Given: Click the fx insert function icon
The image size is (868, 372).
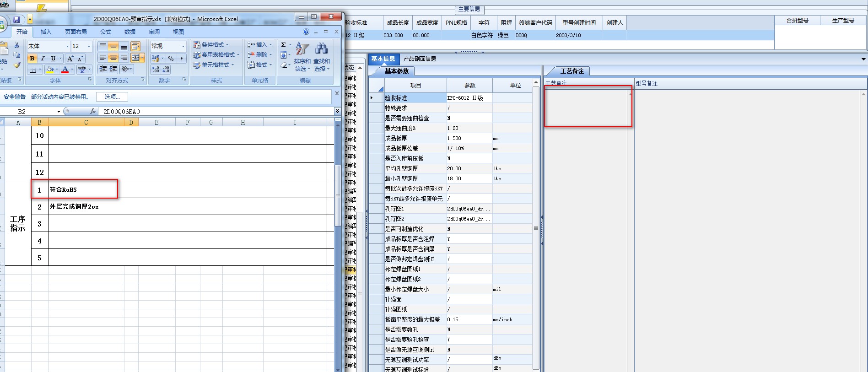Looking at the screenshot, I should 93,111.
